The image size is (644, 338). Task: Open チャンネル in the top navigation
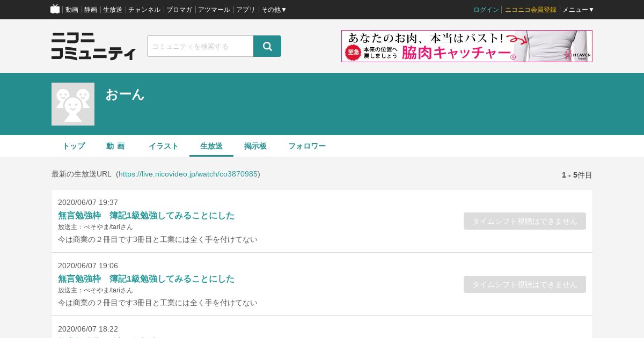(x=144, y=10)
